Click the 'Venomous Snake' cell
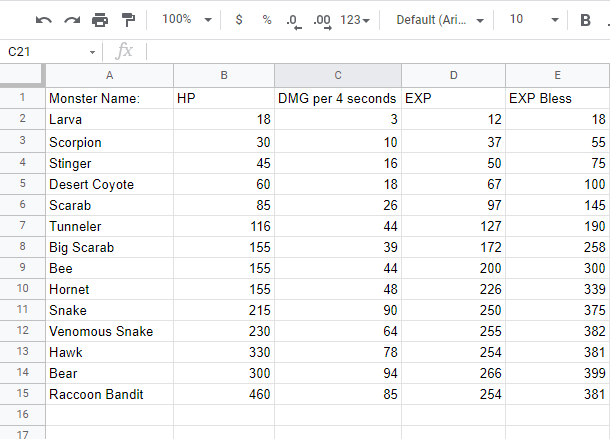 pos(110,331)
